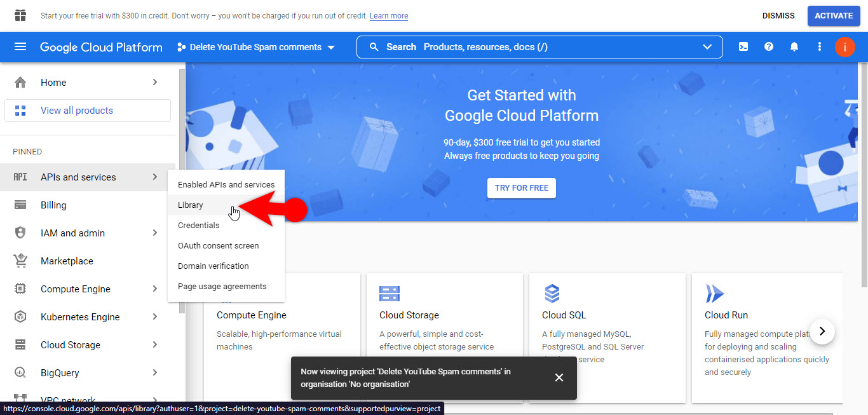Click the Kubernetes Engine cube icon
Screen dimensions: 868x415
tap(20, 317)
